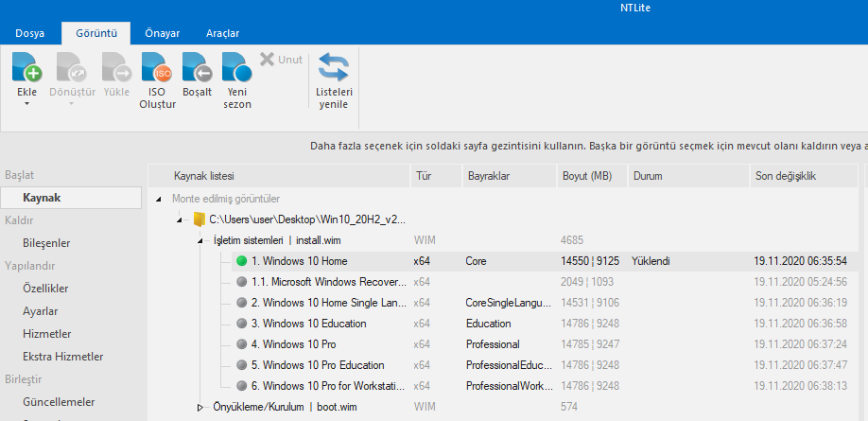The height and width of the screenshot is (421, 868).
Task: Switch to the Görüntü tab
Action: point(96,33)
